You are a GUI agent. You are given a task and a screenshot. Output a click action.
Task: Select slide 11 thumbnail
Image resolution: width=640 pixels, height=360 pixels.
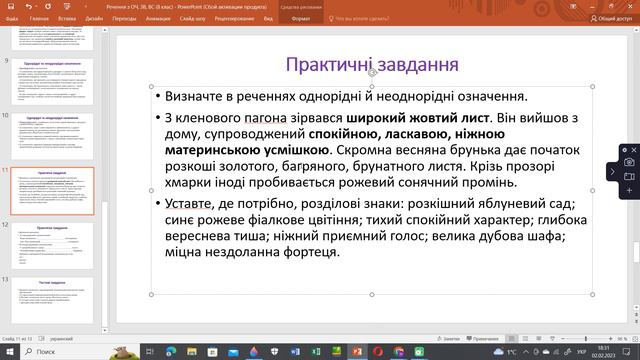(x=52, y=191)
